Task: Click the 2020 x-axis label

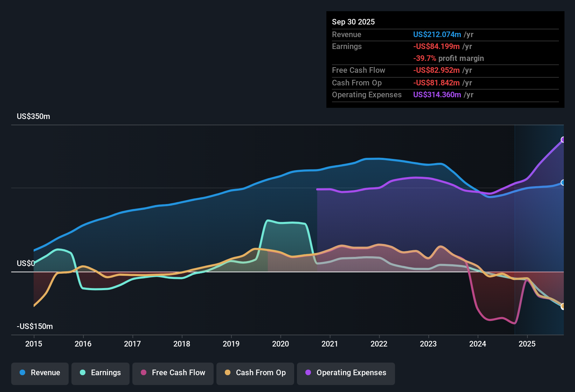Action: (x=280, y=344)
